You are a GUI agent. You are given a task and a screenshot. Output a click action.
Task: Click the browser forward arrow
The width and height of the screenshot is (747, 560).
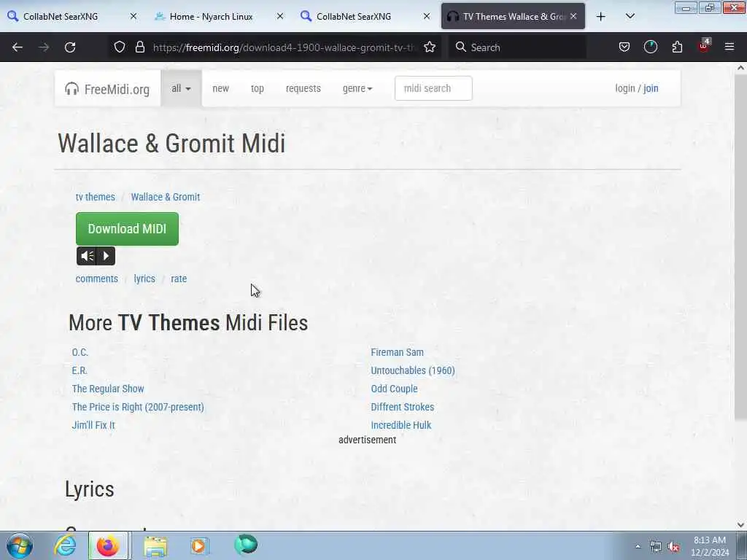pos(44,47)
